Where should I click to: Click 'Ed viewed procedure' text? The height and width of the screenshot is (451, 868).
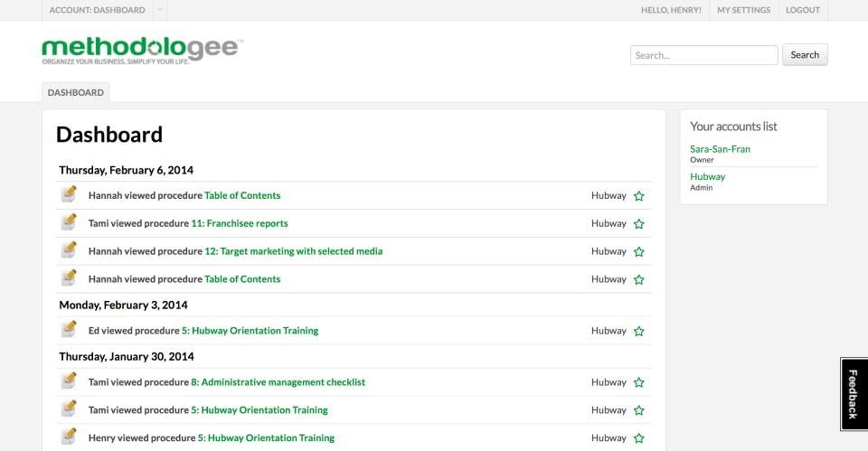(134, 331)
